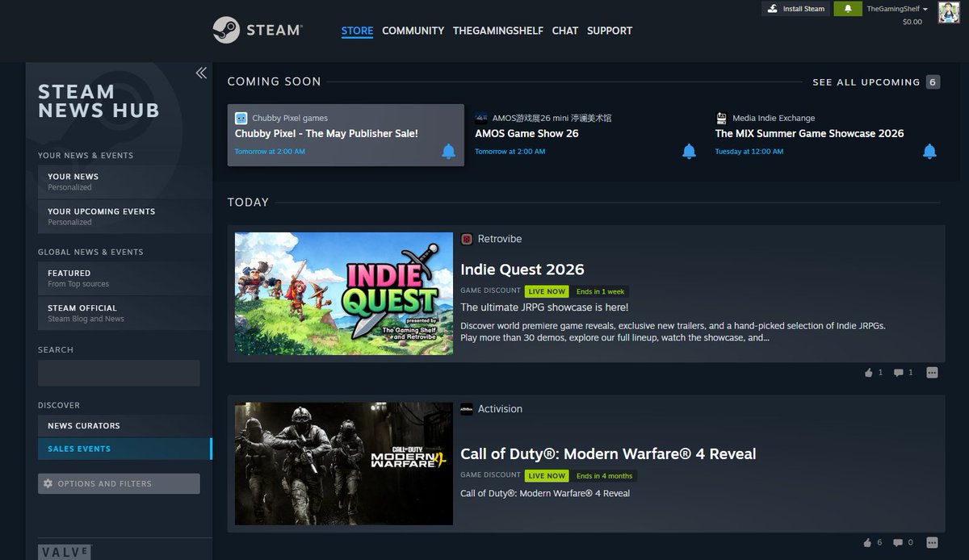The height and width of the screenshot is (560, 969).
Task: Collapse the Steam News Hub sidebar
Action: pos(201,73)
